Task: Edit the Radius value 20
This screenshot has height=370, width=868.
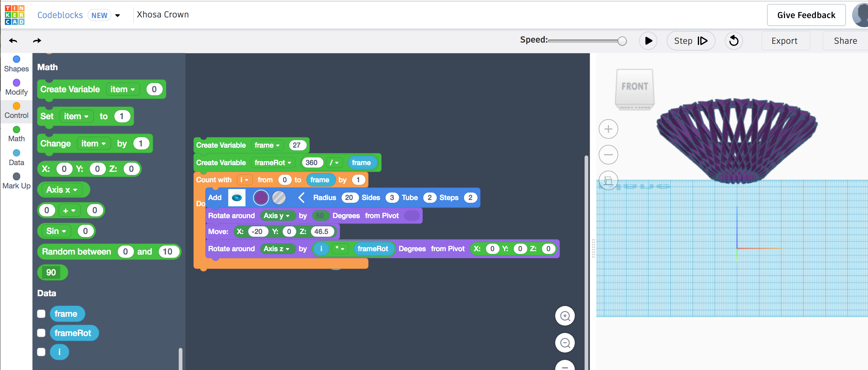Action: coord(349,198)
